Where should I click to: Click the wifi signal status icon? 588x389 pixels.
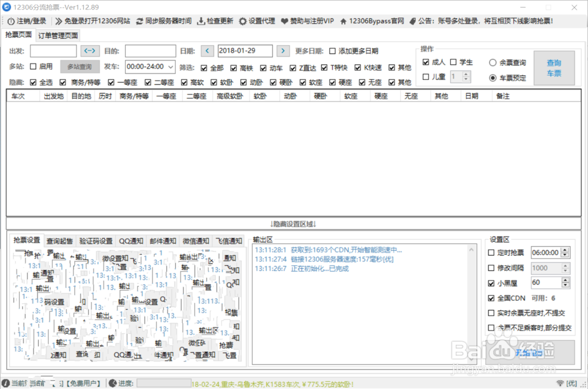point(560,383)
